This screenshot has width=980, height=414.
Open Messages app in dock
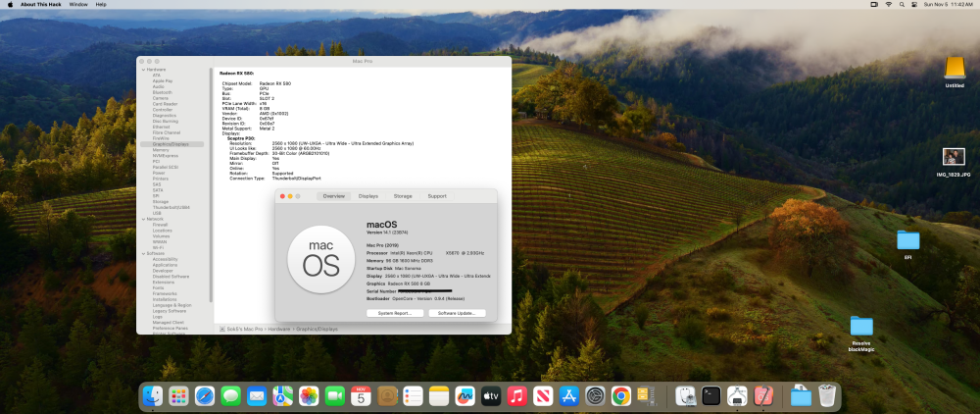click(230, 396)
